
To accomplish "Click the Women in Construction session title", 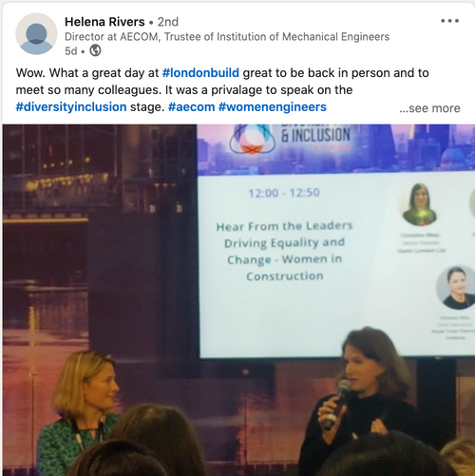I will click(284, 251).
